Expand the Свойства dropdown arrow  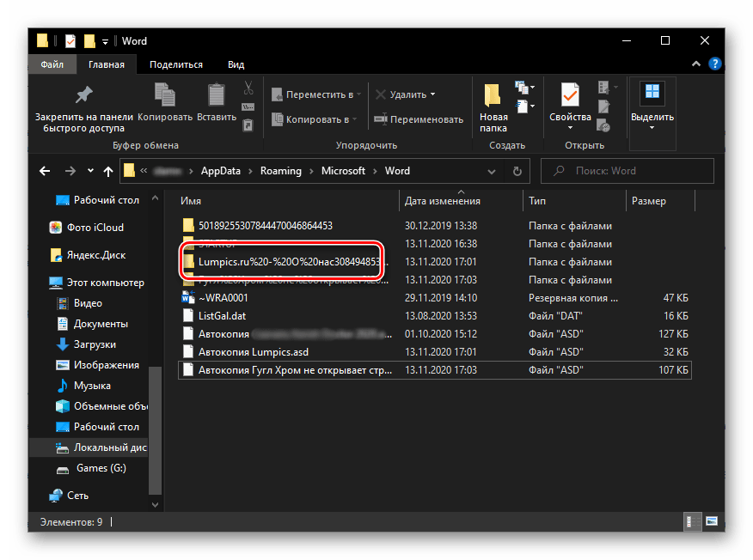tap(570, 128)
